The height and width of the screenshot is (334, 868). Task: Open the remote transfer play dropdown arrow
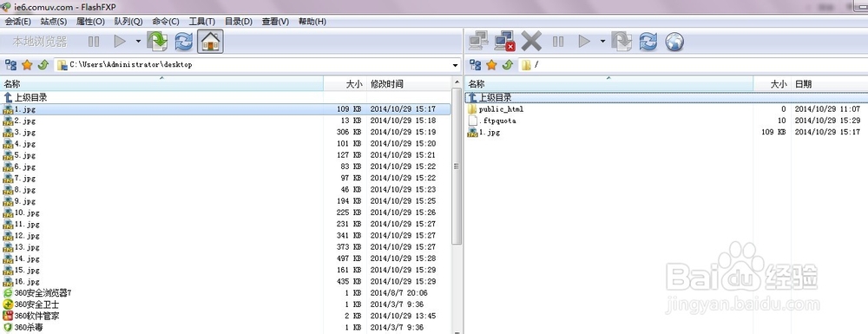pyautogui.click(x=602, y=42)
